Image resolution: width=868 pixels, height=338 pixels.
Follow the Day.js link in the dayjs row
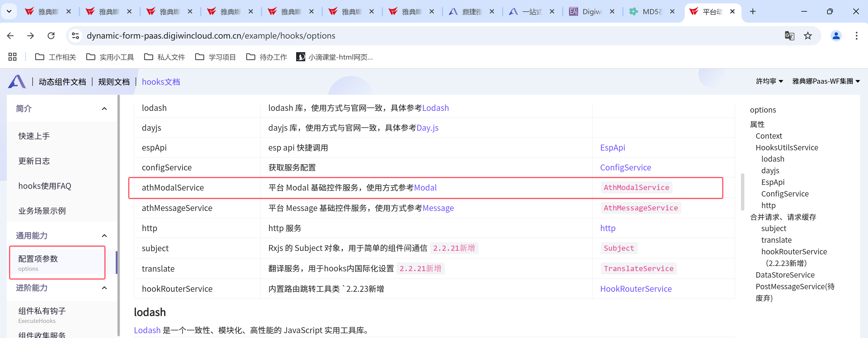(427, 128)
